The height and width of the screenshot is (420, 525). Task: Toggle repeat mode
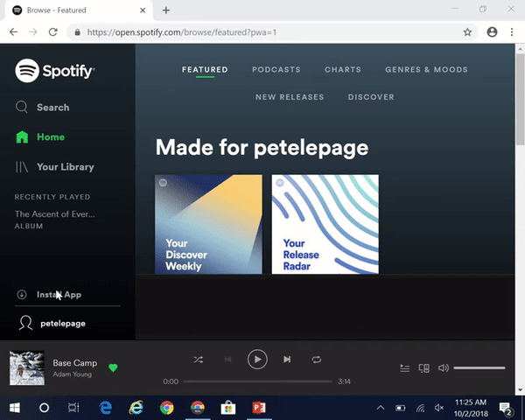(x=317, y=360)
